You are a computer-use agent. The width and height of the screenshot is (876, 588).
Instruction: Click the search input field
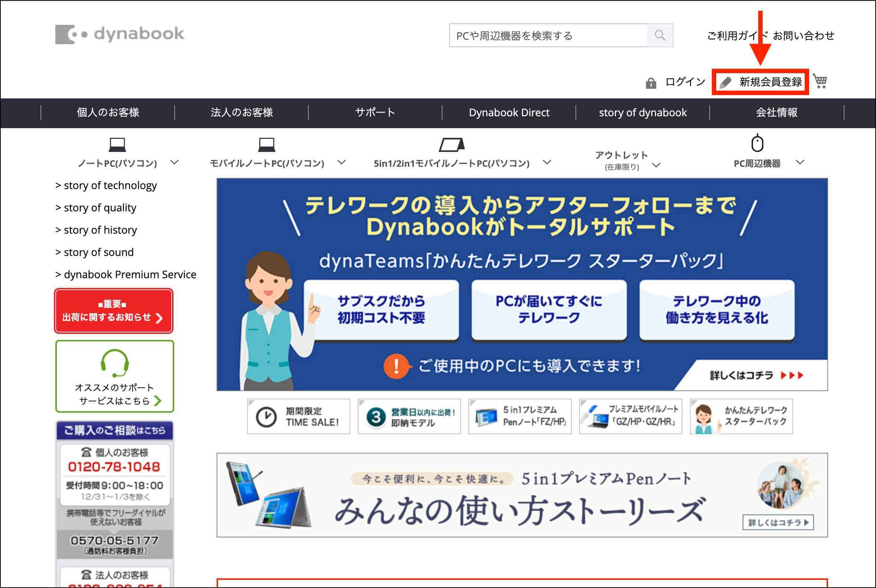click(548, 35)
